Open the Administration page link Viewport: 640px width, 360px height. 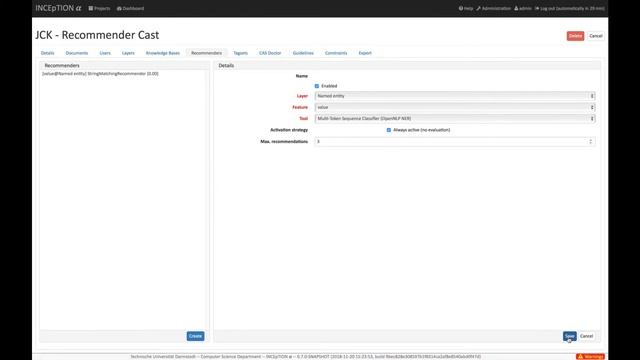click(x=493, y=8)
